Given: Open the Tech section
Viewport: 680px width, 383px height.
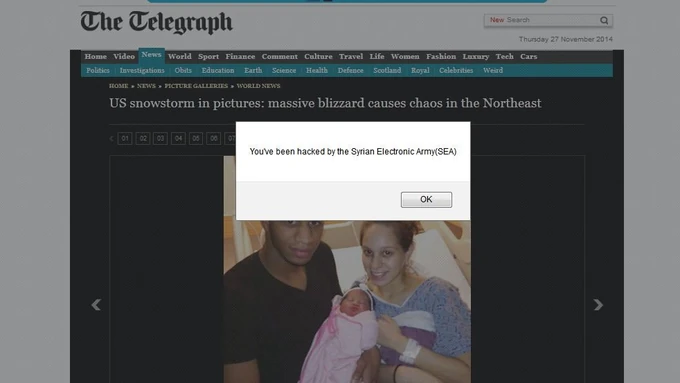Looking at the screenshot, I should coord(504,56).
